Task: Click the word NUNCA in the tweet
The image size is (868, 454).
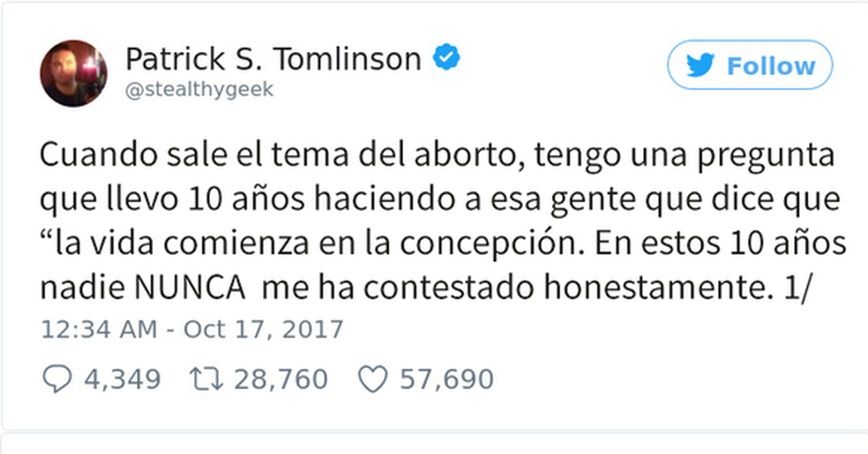Action: pyautogui.click(x=190, y=287)
